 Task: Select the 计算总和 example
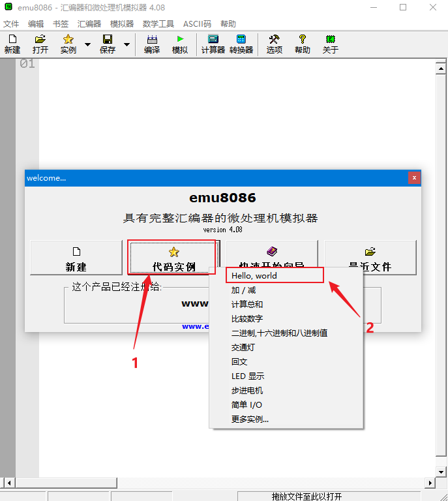click(286, 304)
